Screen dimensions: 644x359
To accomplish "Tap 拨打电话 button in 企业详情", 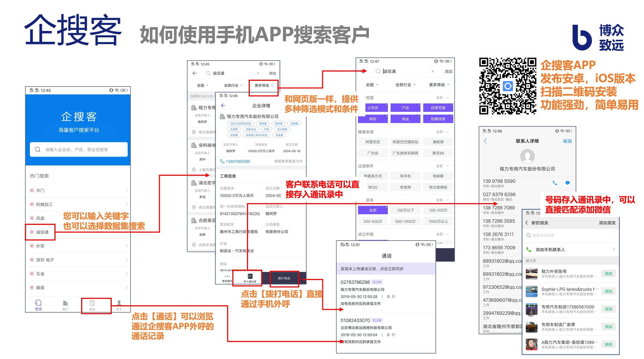I will [284, 278].
